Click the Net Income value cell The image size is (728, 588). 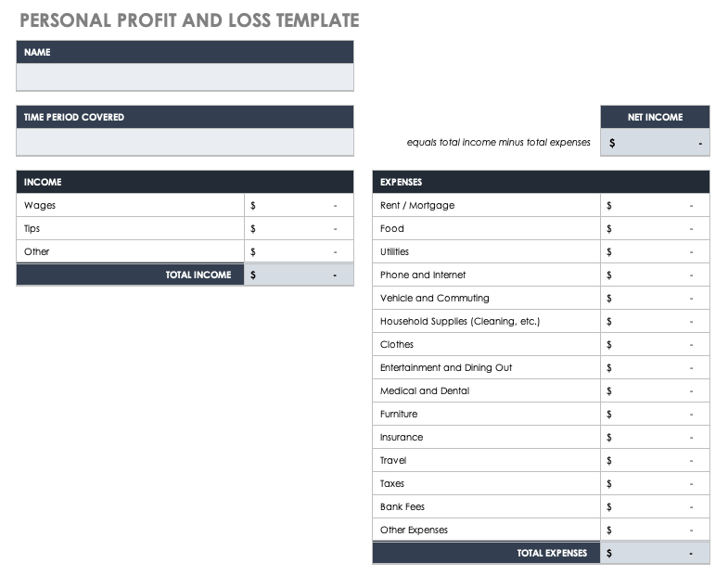click(655, 143)
